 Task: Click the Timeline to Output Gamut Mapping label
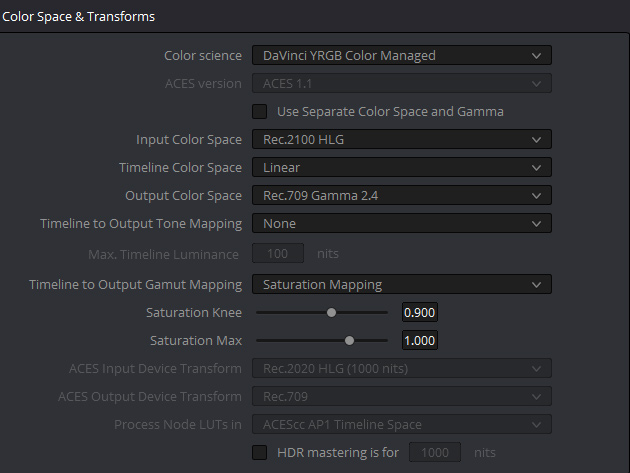coord(135,285)
